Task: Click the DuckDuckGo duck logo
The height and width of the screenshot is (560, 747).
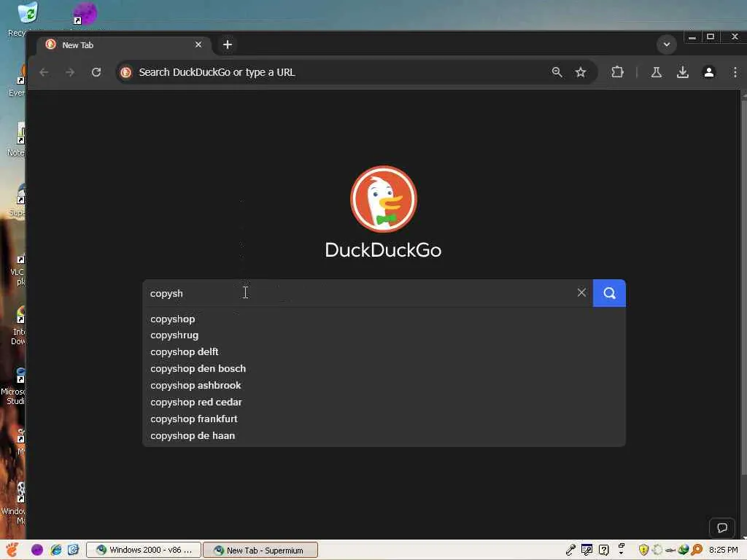Action: pyautogui.click(x=384, y=199)
